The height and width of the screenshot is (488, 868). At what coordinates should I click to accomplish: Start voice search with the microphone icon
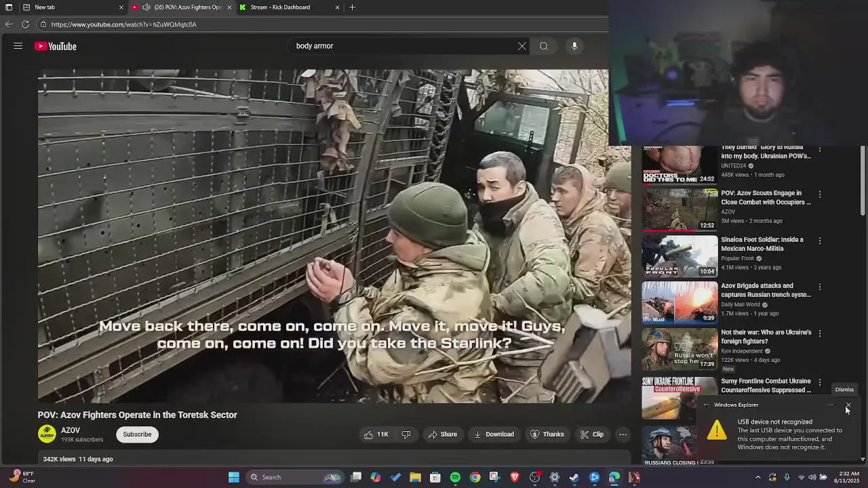click(574, 46)
